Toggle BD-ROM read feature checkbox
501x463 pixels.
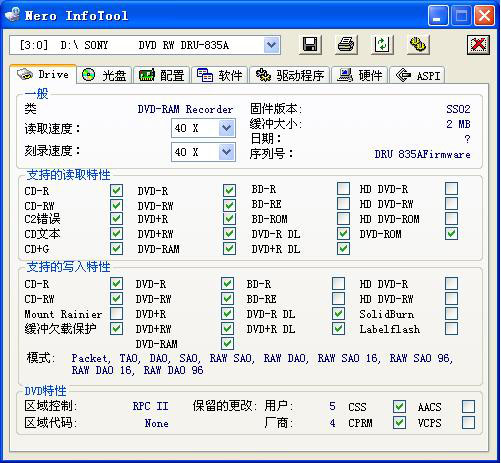[x=343, y=219]
